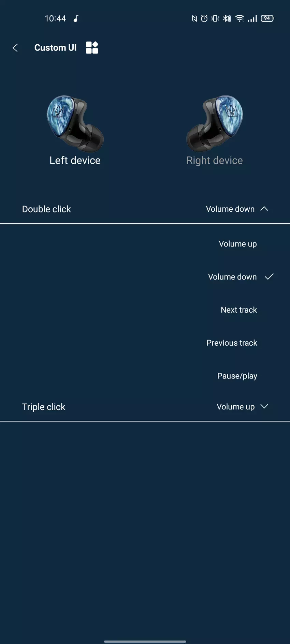Tap the Triple click row label
The height and width of the screenshot is (644, 290).
click(44, 407)
